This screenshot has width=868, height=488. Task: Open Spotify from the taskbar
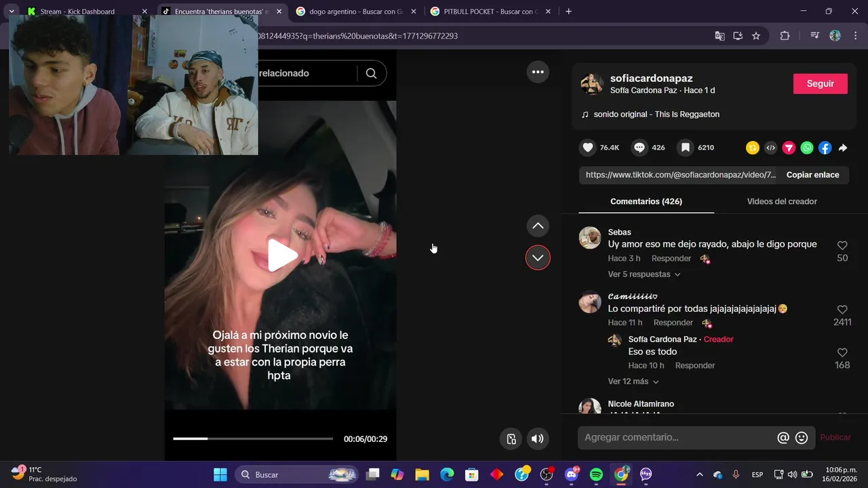pyautogui.click(x=596, y=474)
